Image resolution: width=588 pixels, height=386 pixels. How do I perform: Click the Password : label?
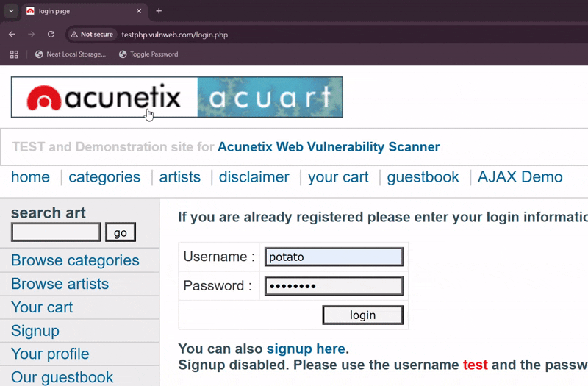pos(218,286)
